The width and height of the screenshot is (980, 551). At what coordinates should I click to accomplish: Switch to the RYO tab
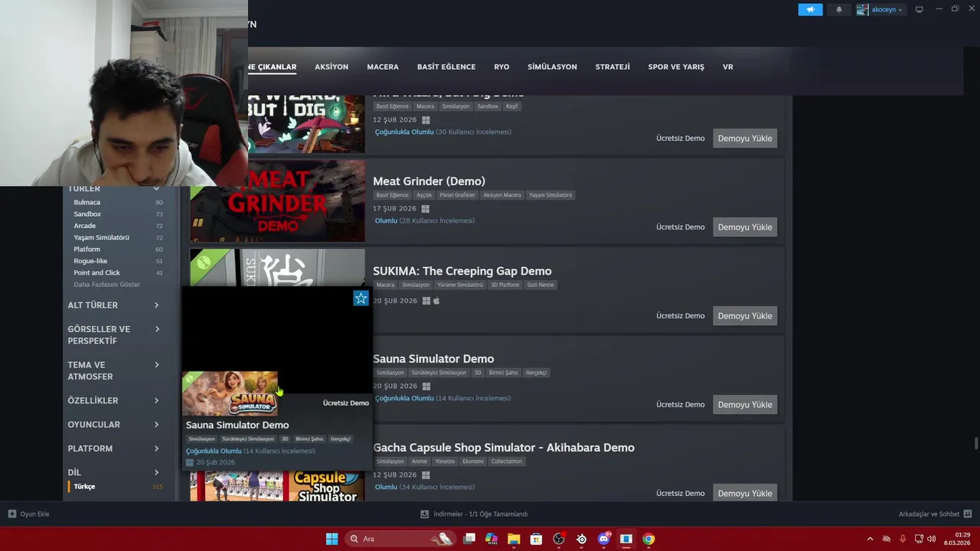501,67
